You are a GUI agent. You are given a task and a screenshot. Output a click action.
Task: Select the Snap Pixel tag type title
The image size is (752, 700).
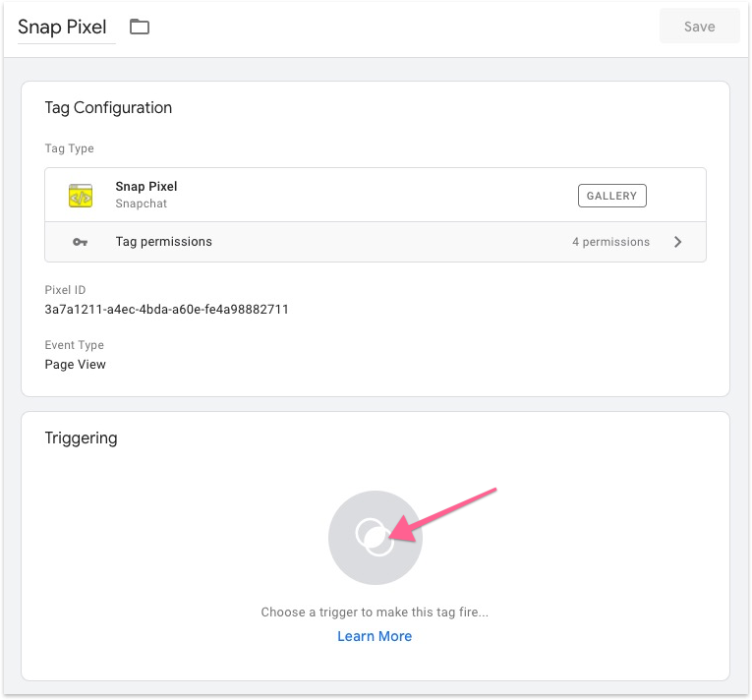coord(146,187)
